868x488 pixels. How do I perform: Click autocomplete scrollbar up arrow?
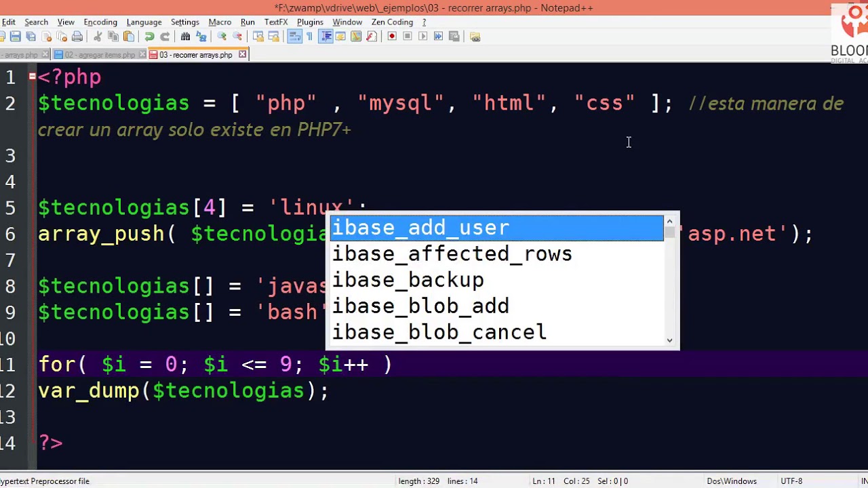pos(669,221)
